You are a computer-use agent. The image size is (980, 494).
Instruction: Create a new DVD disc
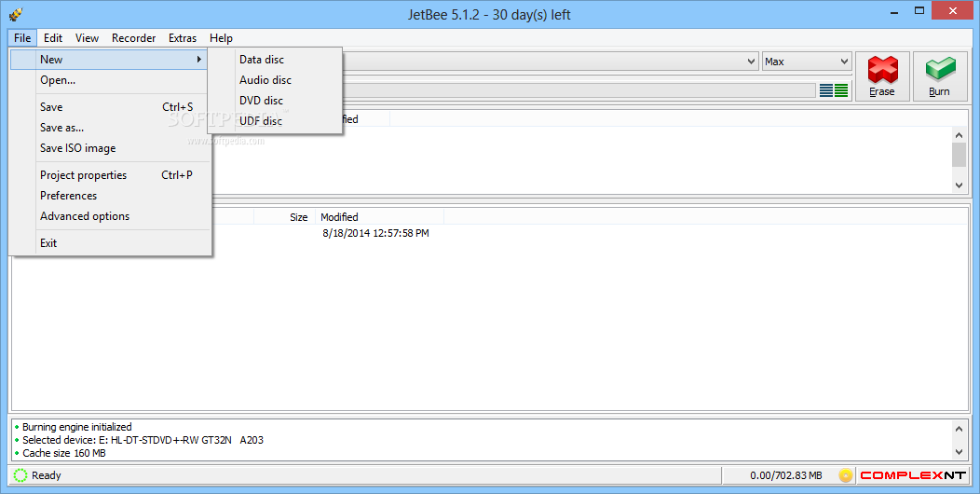pos(275,101)
